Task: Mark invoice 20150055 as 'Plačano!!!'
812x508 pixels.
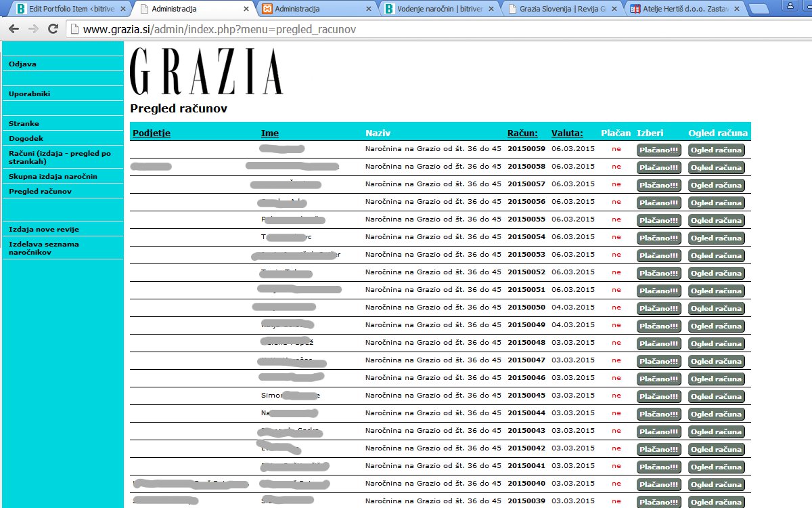Action: pos(659,220)
